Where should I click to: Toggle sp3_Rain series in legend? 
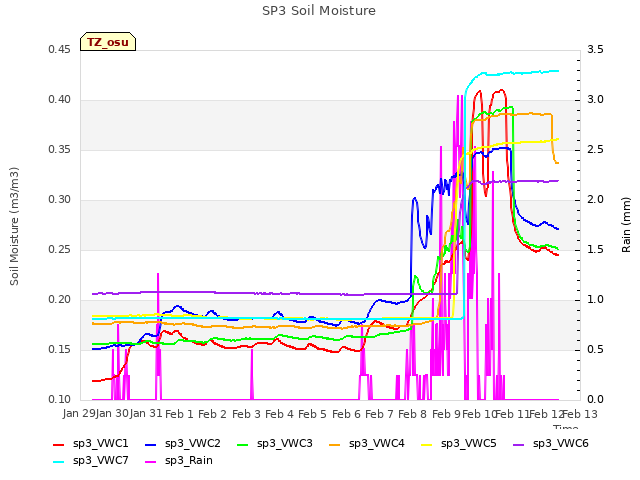click(179, 461)
